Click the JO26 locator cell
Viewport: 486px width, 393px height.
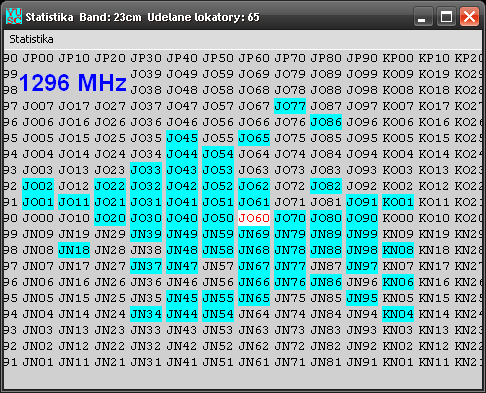(x=110, y=122)
